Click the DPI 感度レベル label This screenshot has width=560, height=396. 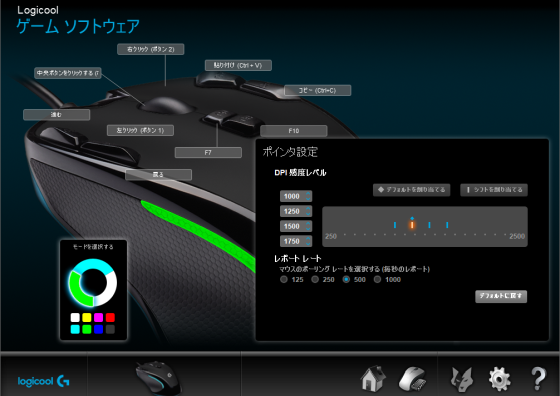(300, 172)
